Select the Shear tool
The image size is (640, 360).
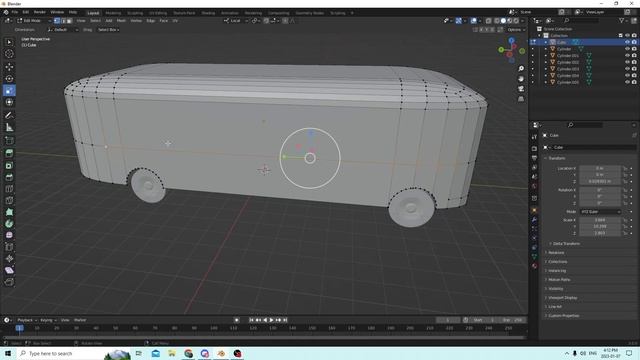click(x=9, y=270)
